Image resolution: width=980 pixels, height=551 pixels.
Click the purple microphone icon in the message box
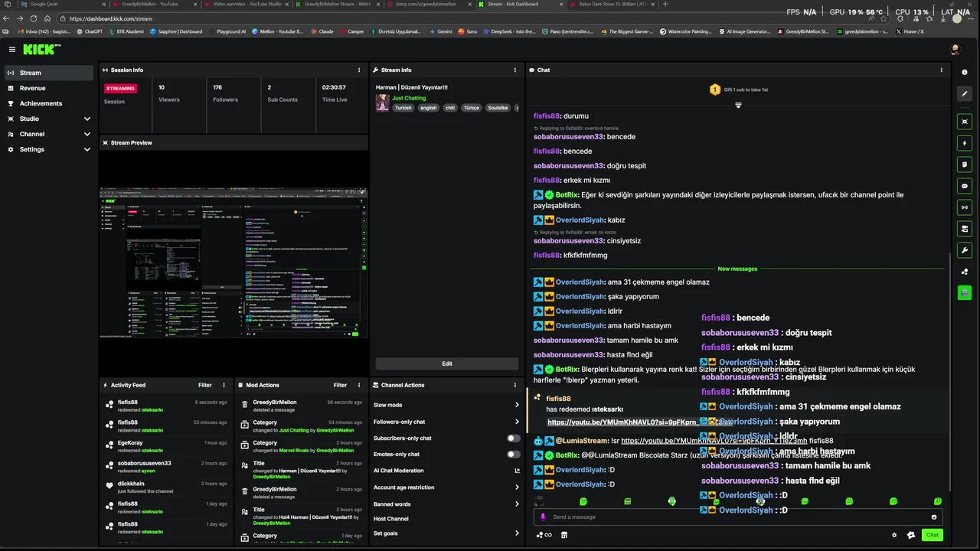coord(544,517)
